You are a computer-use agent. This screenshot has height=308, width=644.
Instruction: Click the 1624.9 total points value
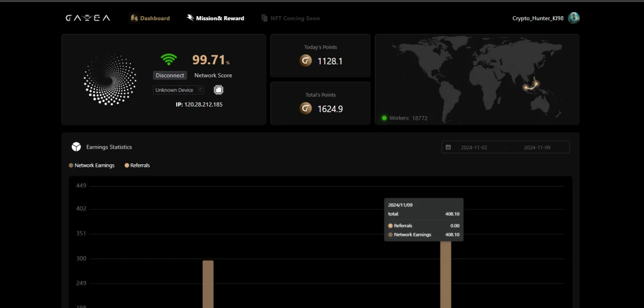click(x=330, y=109)
